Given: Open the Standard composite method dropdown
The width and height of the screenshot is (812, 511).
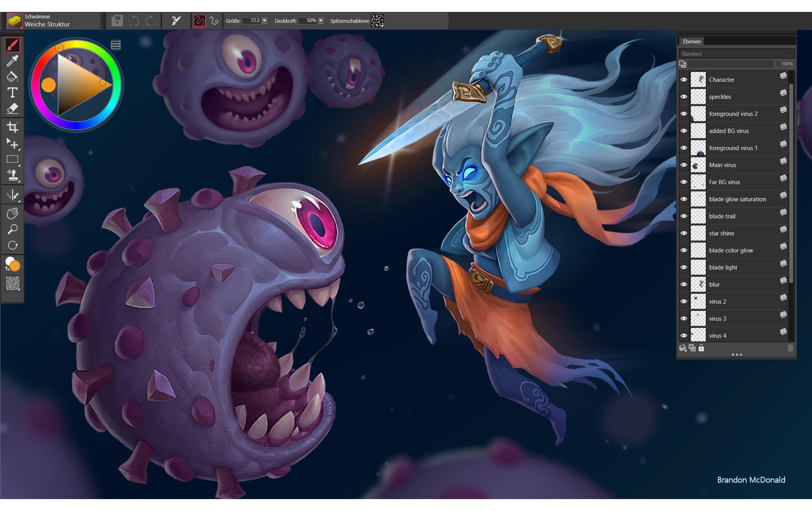Looking at the screenshot, I should tap(736, 54).
